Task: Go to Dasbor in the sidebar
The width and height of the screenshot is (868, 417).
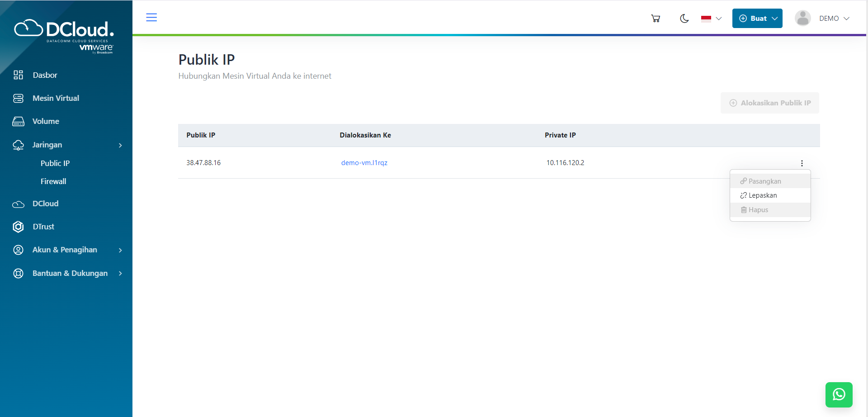Action: click(x=45, y=75)
